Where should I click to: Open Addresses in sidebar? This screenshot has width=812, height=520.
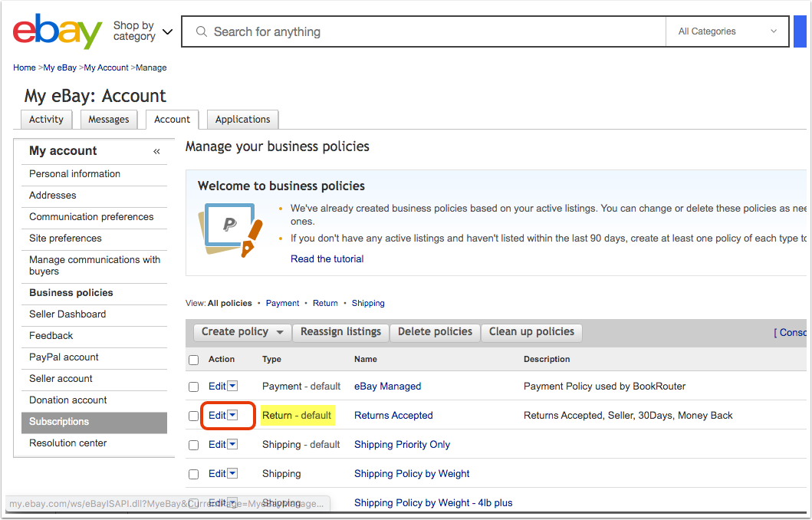(x=52, y=196)
